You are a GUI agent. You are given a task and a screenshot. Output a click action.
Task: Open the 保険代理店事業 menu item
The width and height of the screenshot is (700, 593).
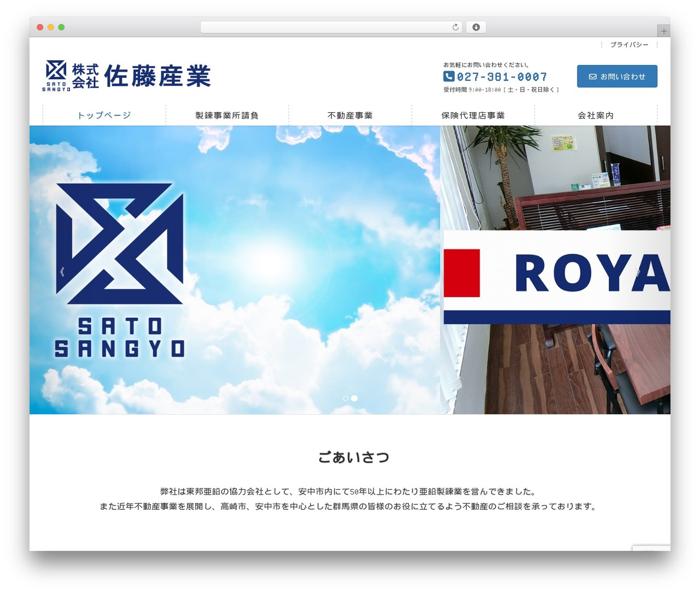pos(473,115)
